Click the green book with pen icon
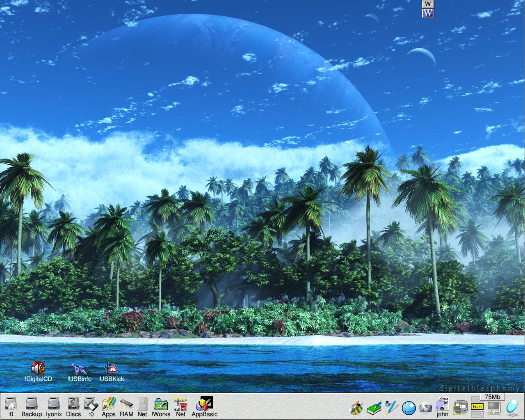Viewport: 525px width, 420px height. click(x=374, y=408)
